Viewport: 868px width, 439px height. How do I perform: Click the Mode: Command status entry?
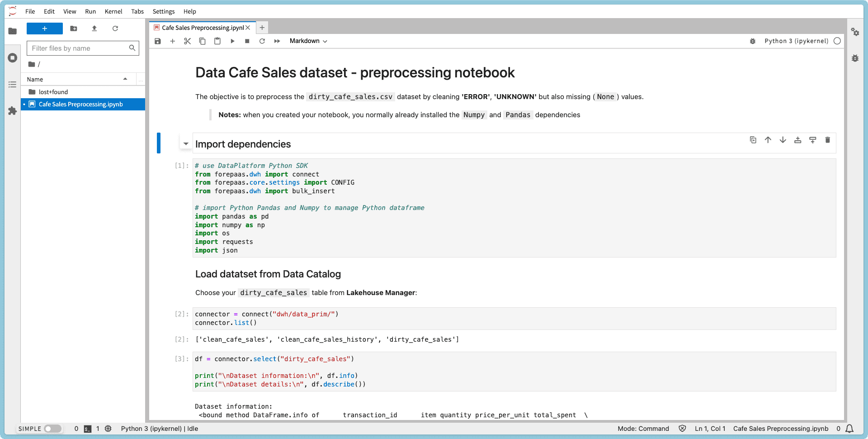coord(643,429)
